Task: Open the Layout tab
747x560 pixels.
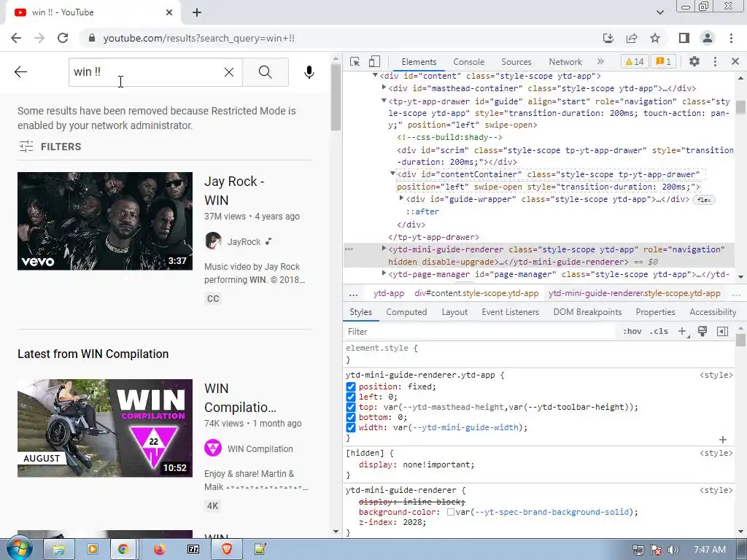Action: (454, 312)
